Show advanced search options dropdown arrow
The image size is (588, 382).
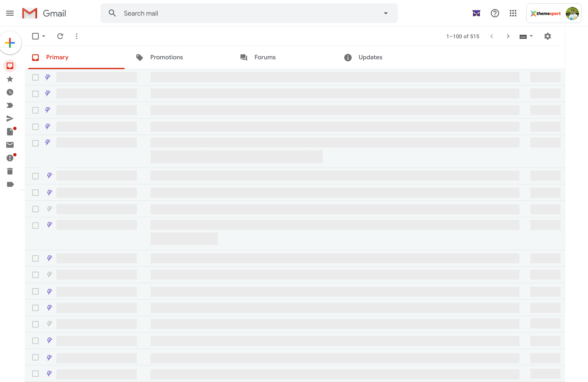coord(386,13)
